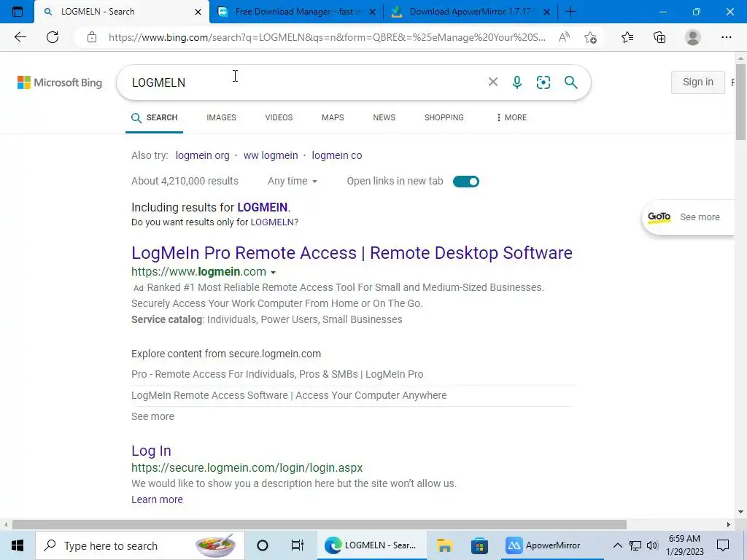
Task: Try the 'ww logmein' suggestion
Action: (x=271, y=155)
